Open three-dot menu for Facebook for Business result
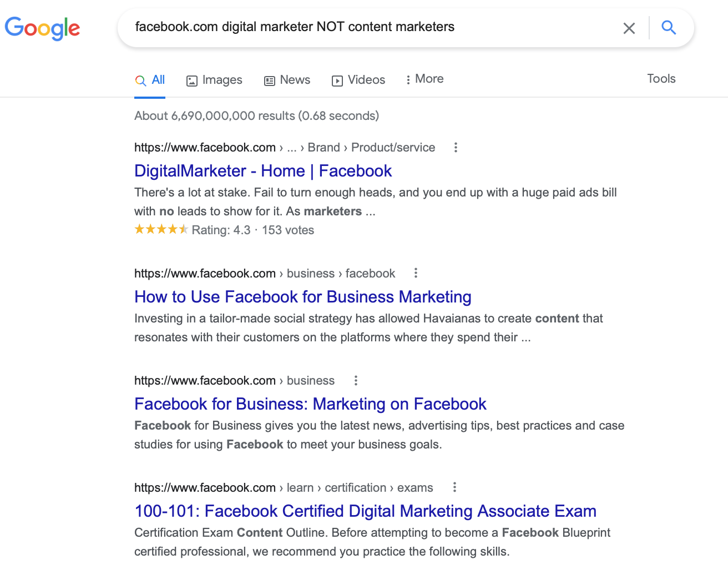The image size is (728, 575). [x=356, y=381]
